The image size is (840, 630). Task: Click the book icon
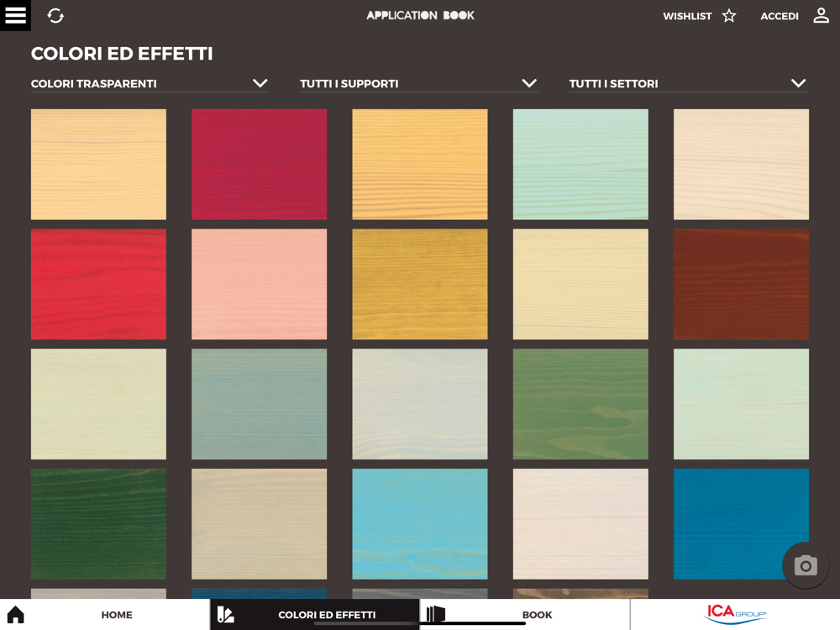pos(435,614)
